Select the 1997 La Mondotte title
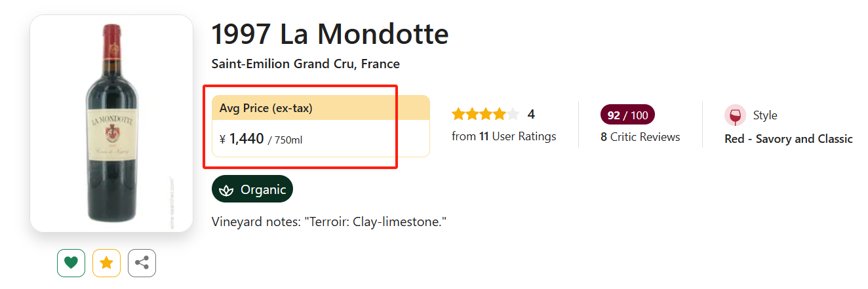 pyautogui.click(x=330, y=34)
